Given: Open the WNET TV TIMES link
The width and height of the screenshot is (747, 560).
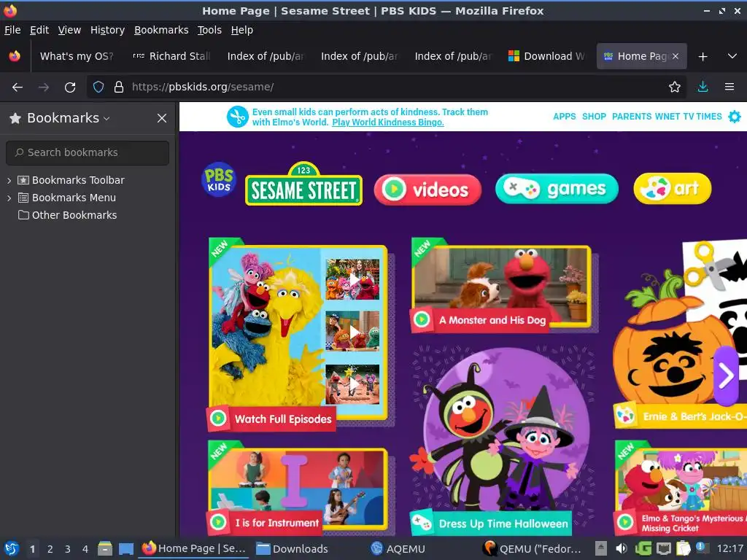Looking at the screenshot, I should click(x=689, y=117).
